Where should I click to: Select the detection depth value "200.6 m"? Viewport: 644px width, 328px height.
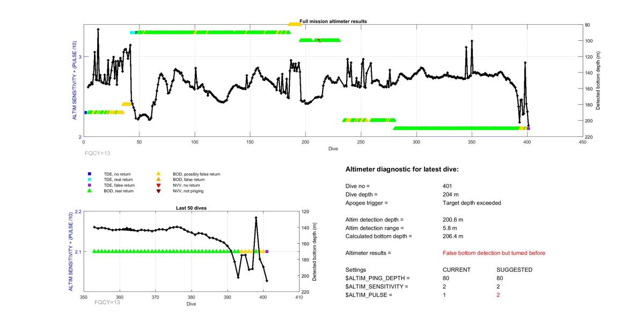(453, 220)
